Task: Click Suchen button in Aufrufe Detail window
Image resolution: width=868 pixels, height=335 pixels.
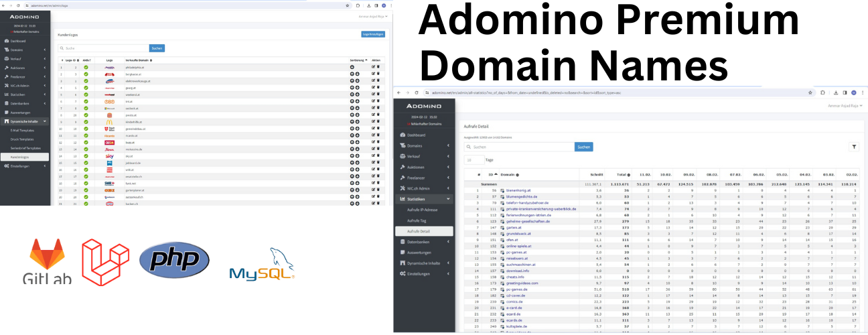Action: [583, 147]
